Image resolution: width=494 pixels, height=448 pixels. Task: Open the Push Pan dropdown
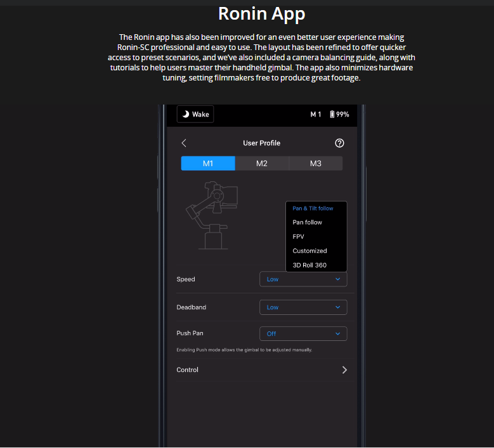coord(303,334)
